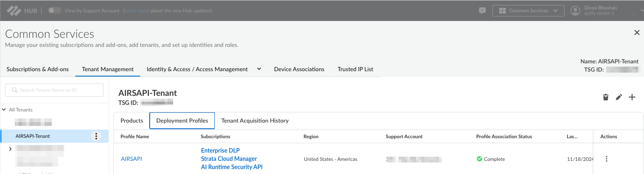Expand the Identity & Access chevron
644x174 pixels.
259,69
